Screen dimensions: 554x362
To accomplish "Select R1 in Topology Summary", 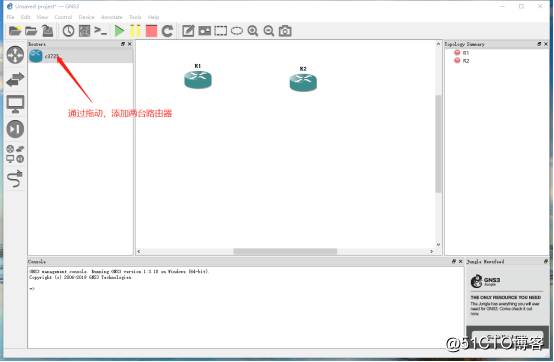I will coord(462,53).
